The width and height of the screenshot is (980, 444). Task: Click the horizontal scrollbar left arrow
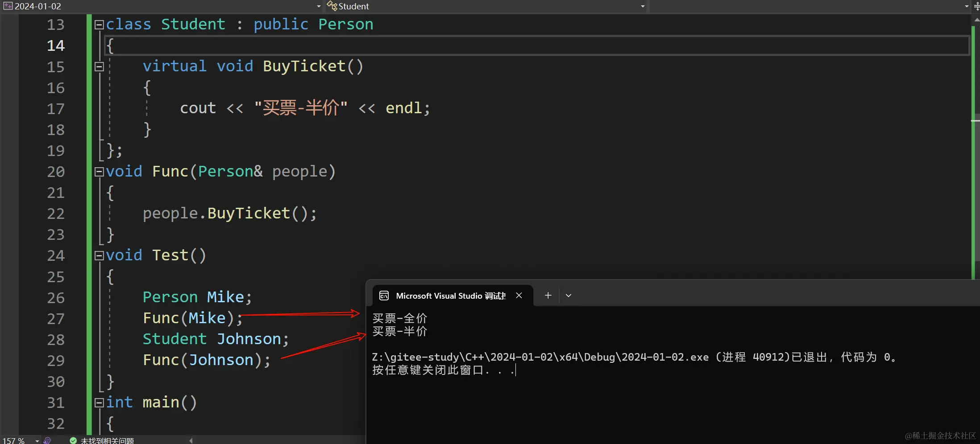tap(191, 440)
